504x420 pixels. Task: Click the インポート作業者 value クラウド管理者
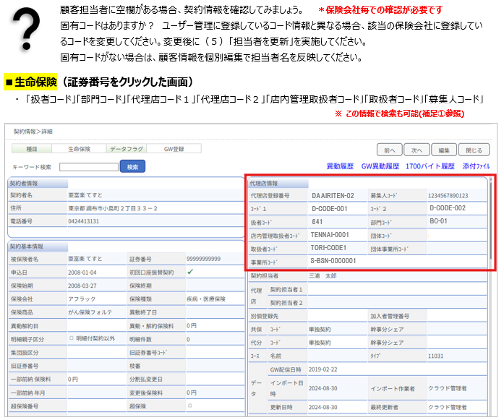(x=447, y=388)
